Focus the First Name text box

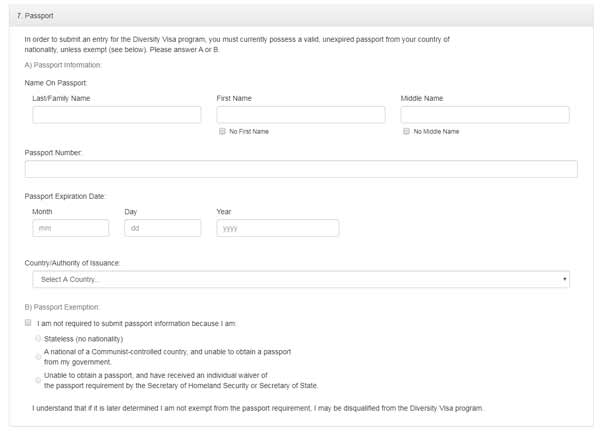point(301,115)
